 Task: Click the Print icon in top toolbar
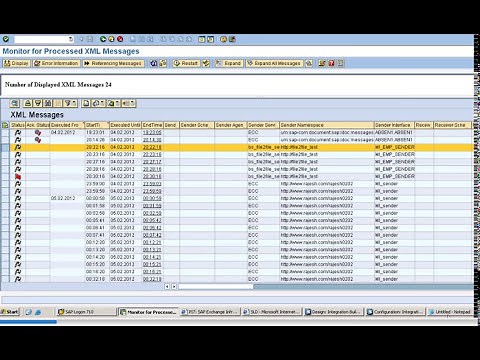pos(133,39)
